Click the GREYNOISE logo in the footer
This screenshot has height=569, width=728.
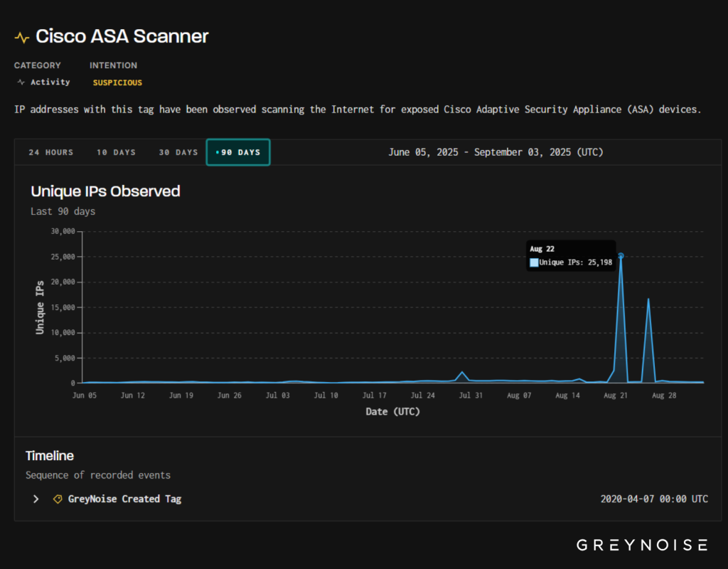[x=641, y=546]
